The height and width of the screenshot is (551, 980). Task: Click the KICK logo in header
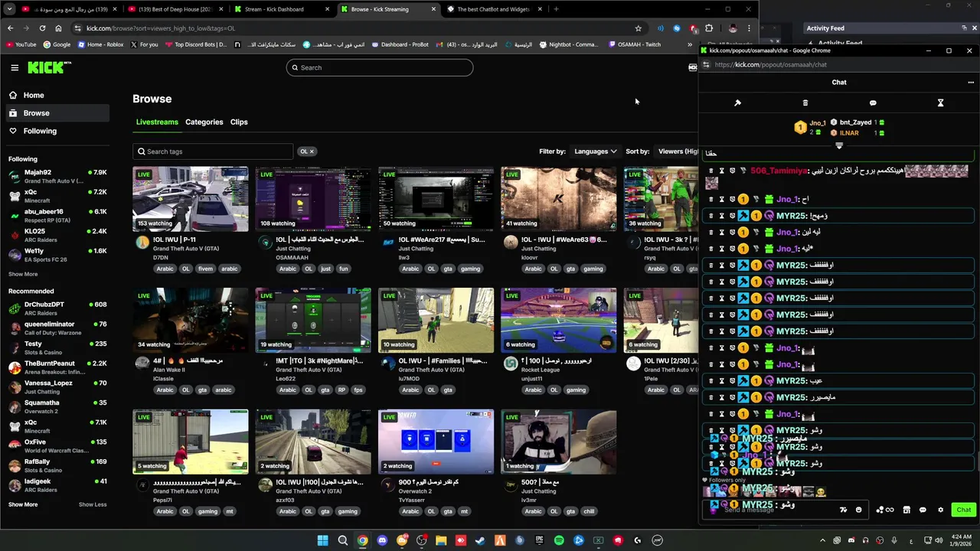tap(49, 67)
